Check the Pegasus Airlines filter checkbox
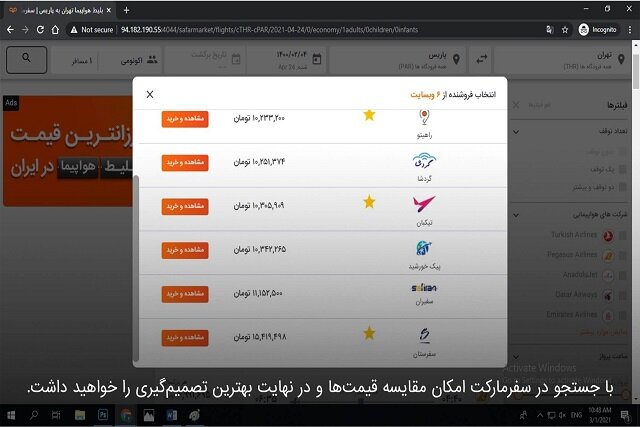The height and width of the screenshot is (427, 640). 623,255
